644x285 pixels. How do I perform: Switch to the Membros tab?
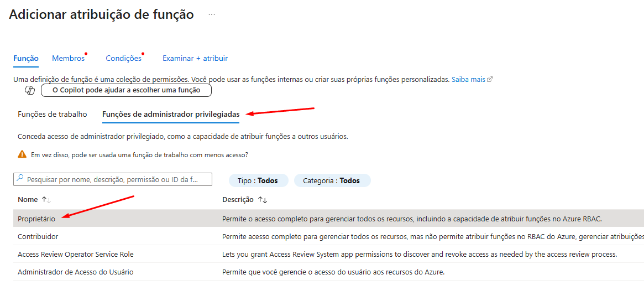[x=68, y=58]
